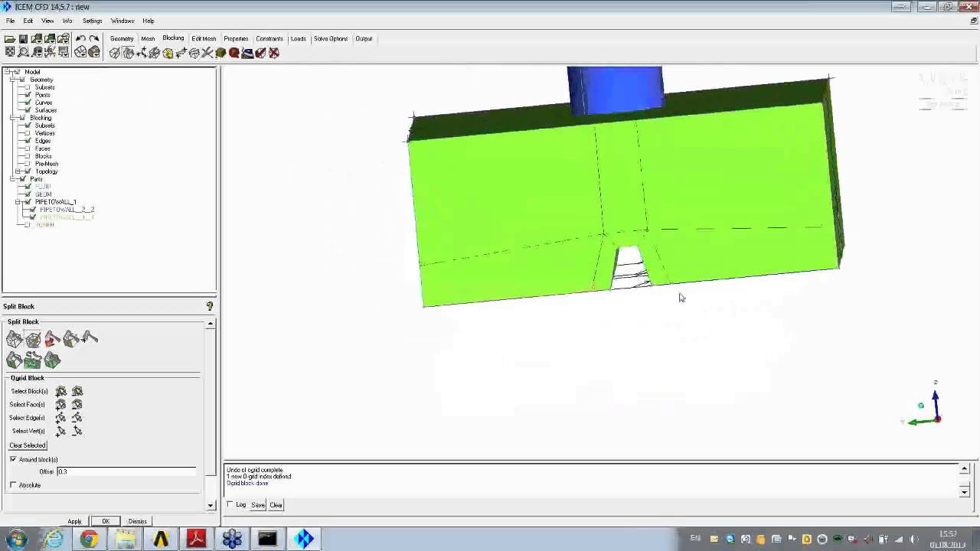980x551 pixels.
Task: Click the Move Vertex icon
Action: pos(181,53)
